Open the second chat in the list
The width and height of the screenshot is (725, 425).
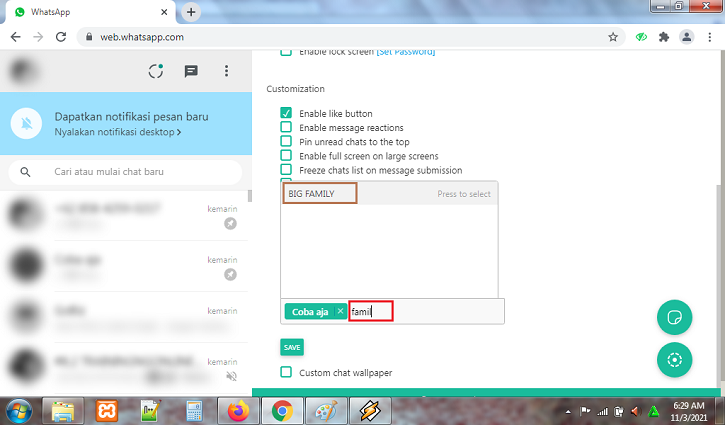tap(124, 266)
